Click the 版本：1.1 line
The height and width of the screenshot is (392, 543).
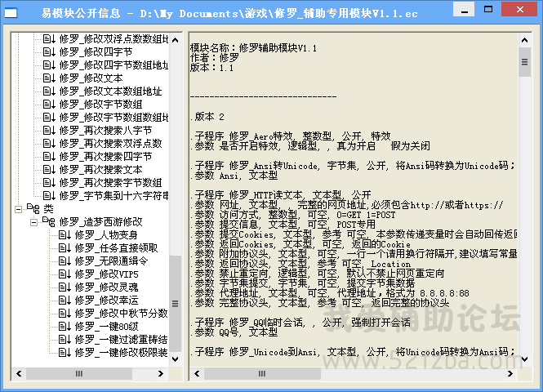(211, 67)
